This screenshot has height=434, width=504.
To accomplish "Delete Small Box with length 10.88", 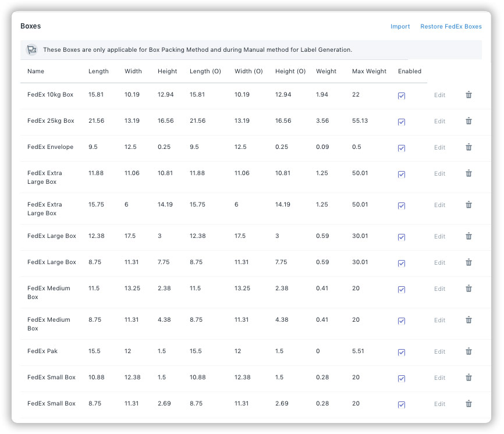I will [x=468, y=378].
